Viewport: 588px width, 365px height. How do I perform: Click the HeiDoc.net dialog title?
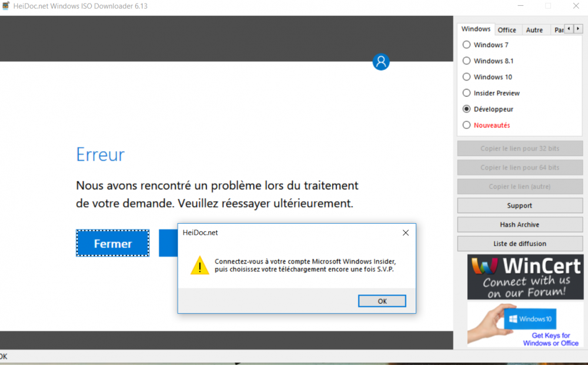[201, 233]
